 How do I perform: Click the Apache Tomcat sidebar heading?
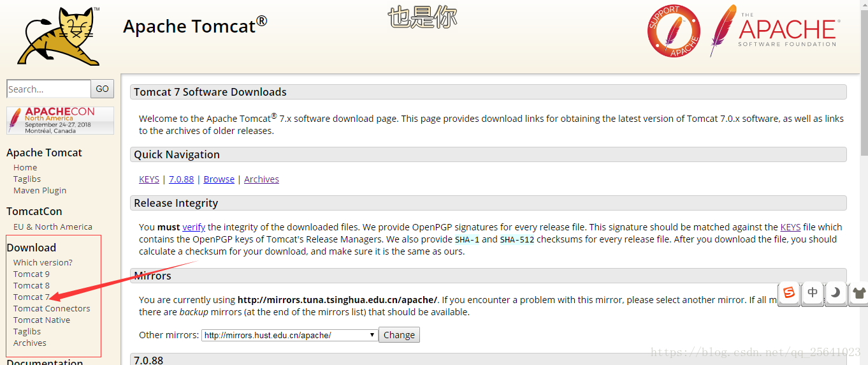(44, 153)
